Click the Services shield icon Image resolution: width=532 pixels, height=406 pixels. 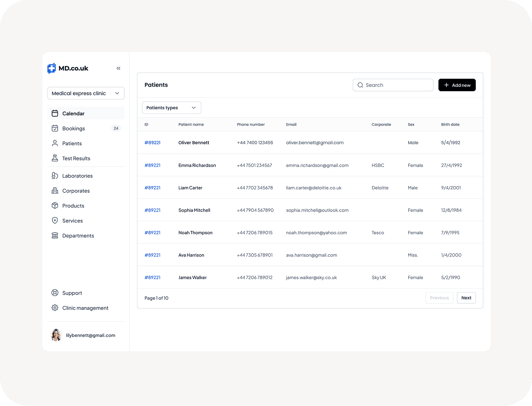point(55,221)
